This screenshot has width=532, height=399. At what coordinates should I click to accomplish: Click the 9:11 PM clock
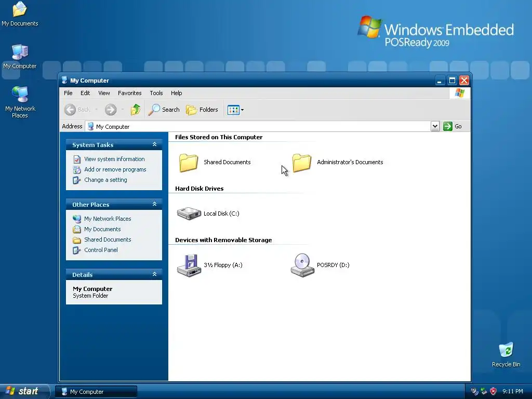coord(513,392)
